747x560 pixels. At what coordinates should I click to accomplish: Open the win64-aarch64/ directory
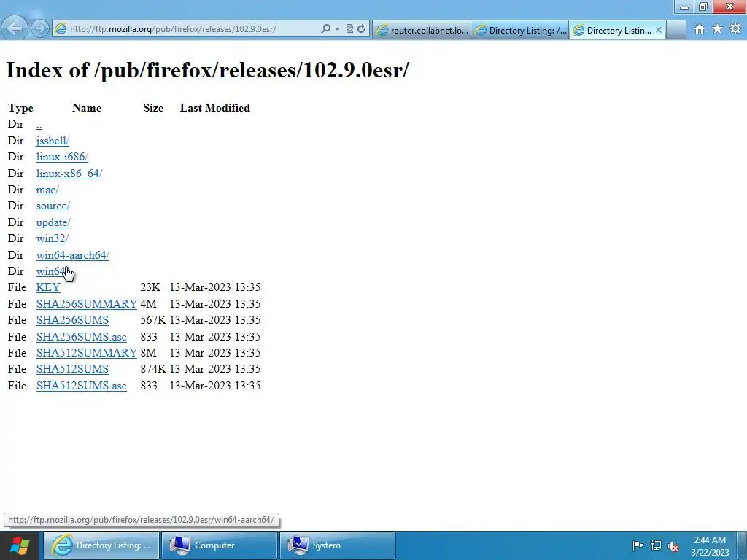point(73,255)
